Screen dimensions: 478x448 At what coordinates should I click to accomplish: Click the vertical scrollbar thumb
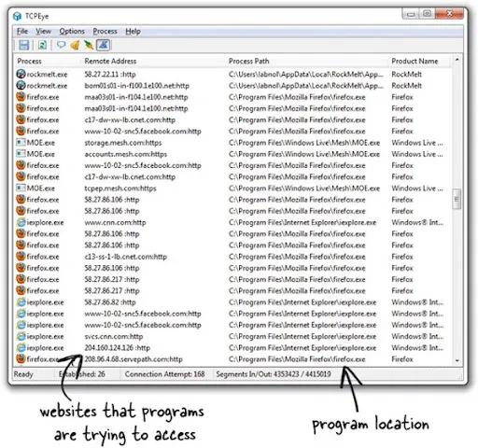[x=457, y=199]
